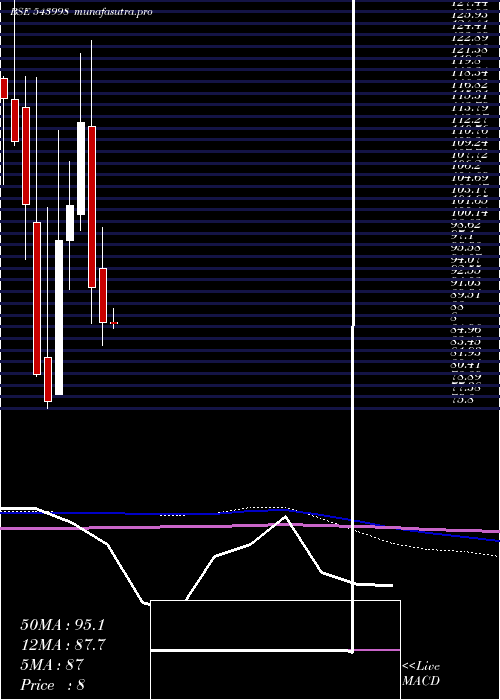This screenshot has width=500, height=700.
Task: Open the munafasutra.pro watermark link
Action: (113, 12)
